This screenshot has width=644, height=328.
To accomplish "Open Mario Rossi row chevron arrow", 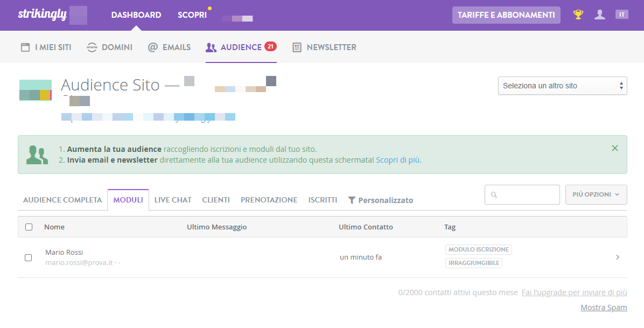I will click(x=618, y=257).
